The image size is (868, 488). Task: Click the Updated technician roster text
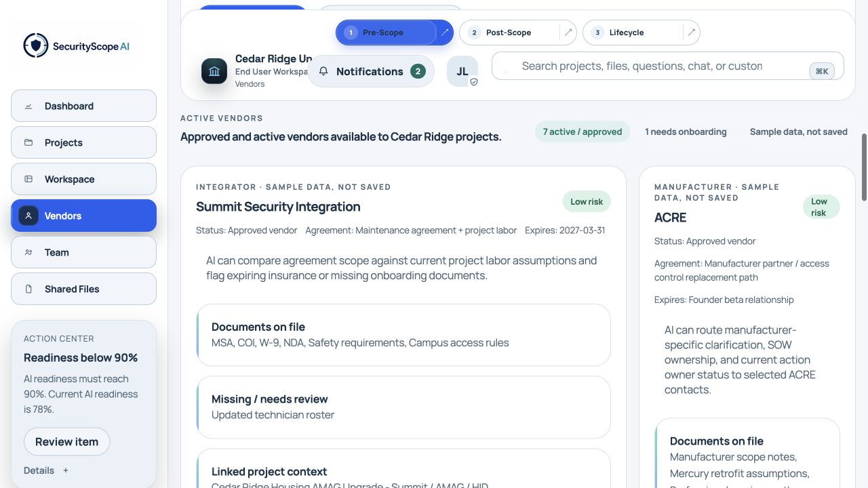point(273,415)
